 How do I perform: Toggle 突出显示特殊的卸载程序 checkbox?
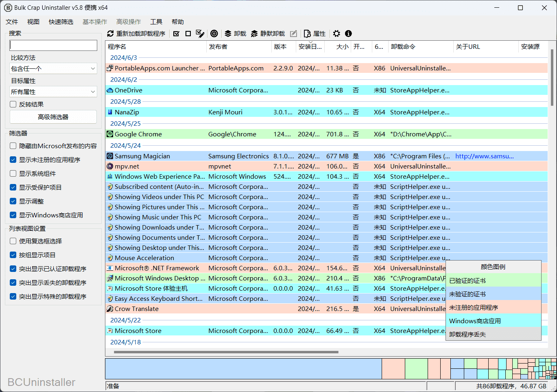click(13, 296)
